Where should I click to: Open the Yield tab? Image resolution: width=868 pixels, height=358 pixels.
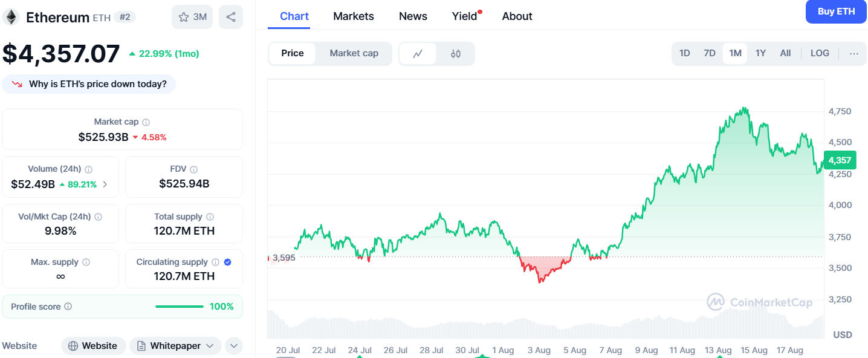point(465,16)
